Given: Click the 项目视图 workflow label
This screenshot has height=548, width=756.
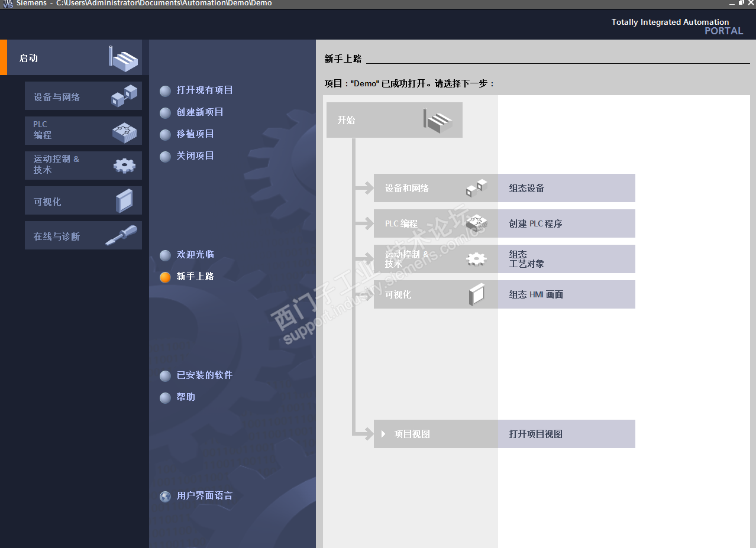Looking at the screenshot, I should coord(412,434).
